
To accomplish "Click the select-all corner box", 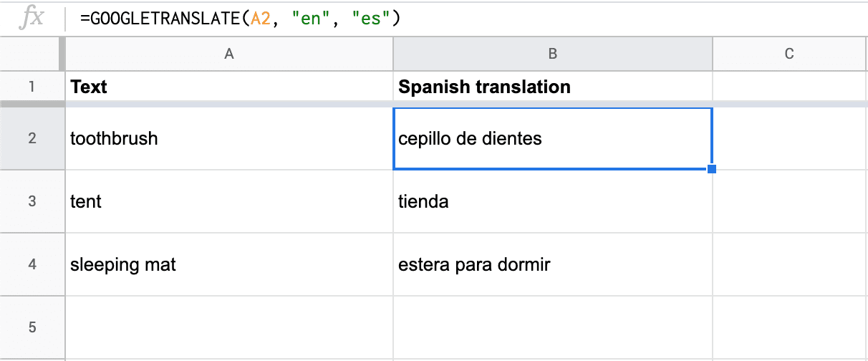I will point(32,54).
